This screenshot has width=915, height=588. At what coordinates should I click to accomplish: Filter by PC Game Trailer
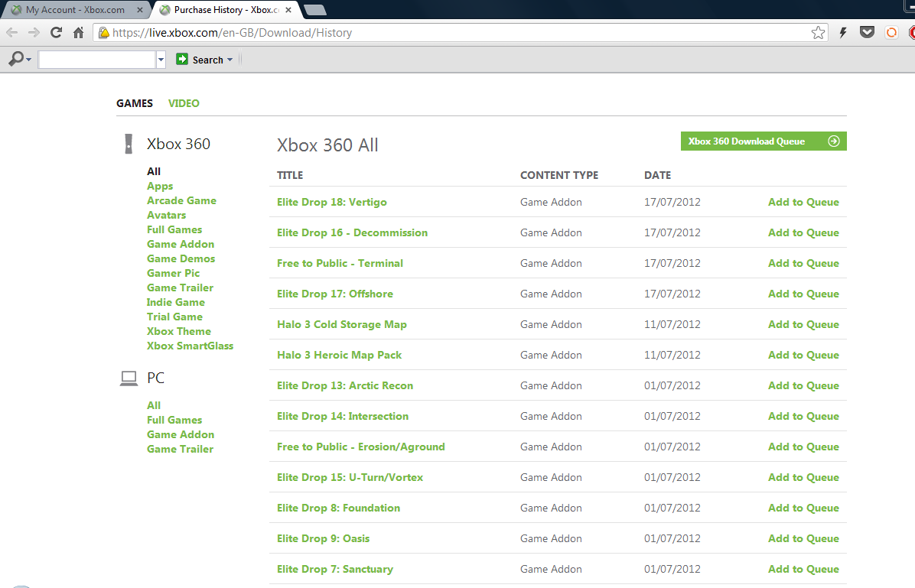click(181, 449)
